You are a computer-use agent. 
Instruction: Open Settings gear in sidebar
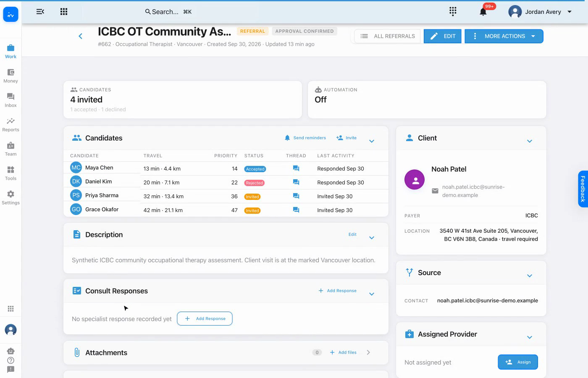(10, 198)
